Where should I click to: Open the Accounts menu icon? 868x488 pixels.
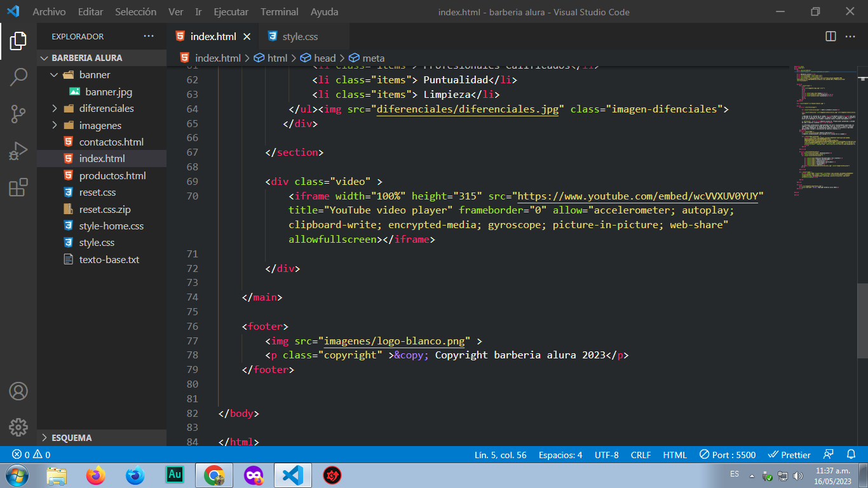[18, 390]
